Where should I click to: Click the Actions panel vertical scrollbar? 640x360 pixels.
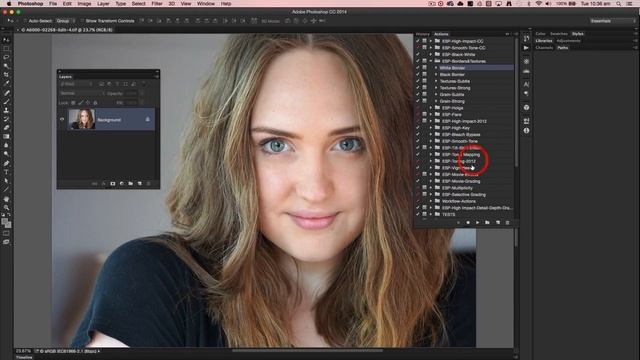(x=516, y=102)
